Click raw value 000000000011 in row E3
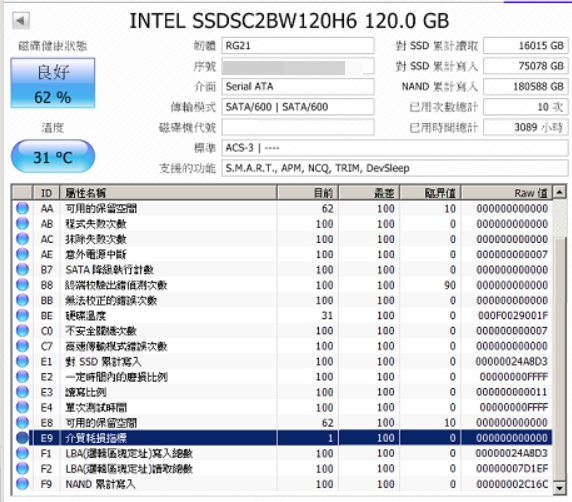Viewport: 572px width, 502px height. point(512,392)
